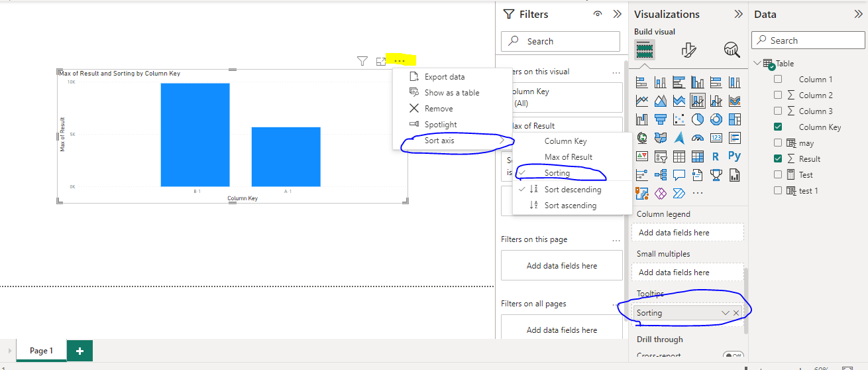Select the Q&A speech bubble visual
868x370 pixels.
click(x=678, y=175)
